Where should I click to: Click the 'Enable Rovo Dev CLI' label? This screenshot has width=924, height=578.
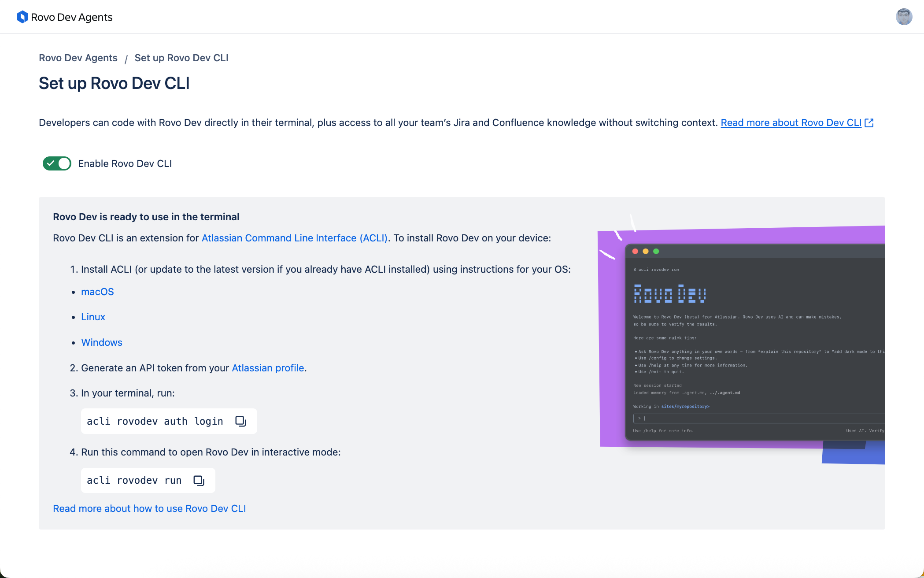point(125,163)
